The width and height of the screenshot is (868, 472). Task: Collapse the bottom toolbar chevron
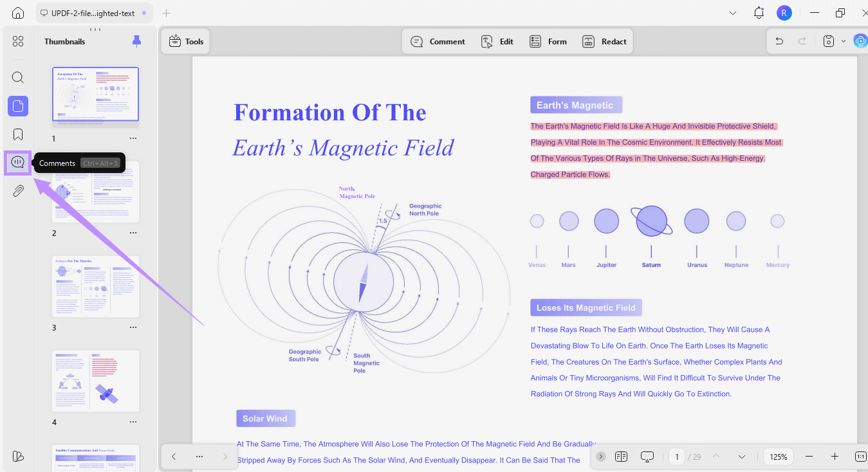[601, 457]
